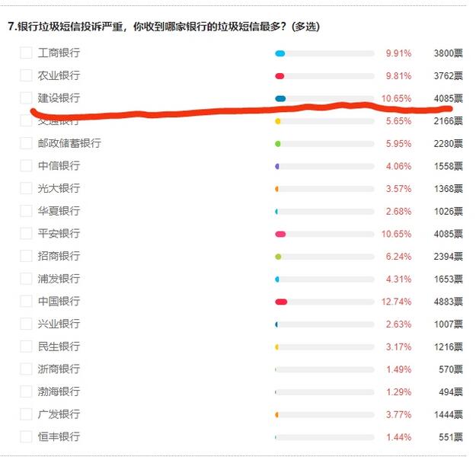476x460 pixels.
Task: Select the 渤海银行 checkbox
Action: 26,391
